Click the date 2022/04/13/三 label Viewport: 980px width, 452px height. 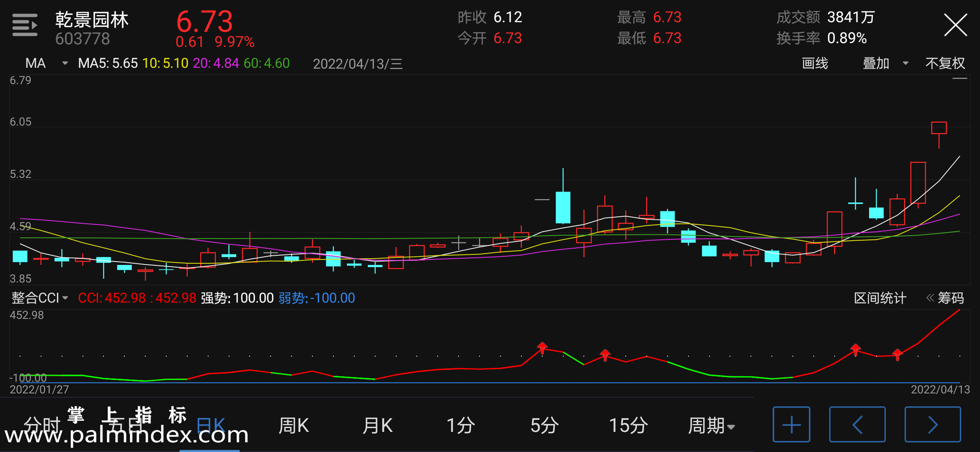[358, 64]
